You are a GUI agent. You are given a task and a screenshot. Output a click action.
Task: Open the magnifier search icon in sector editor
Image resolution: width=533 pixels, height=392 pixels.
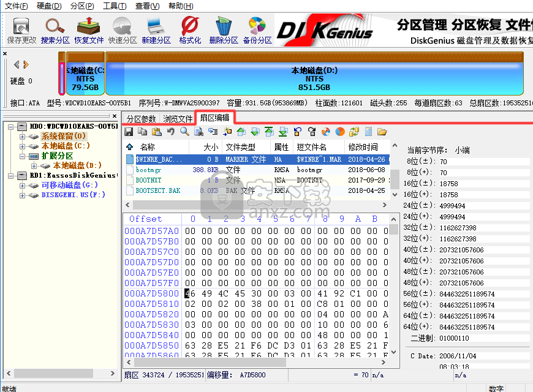[184, 132]
